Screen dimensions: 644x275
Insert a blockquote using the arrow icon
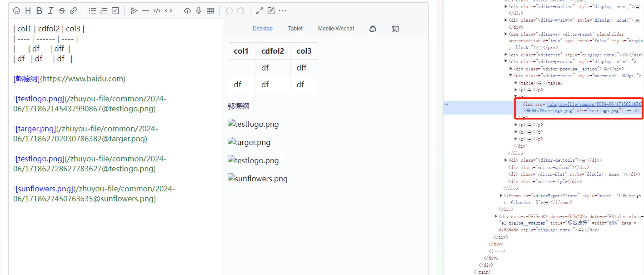(x=134, y=10)
